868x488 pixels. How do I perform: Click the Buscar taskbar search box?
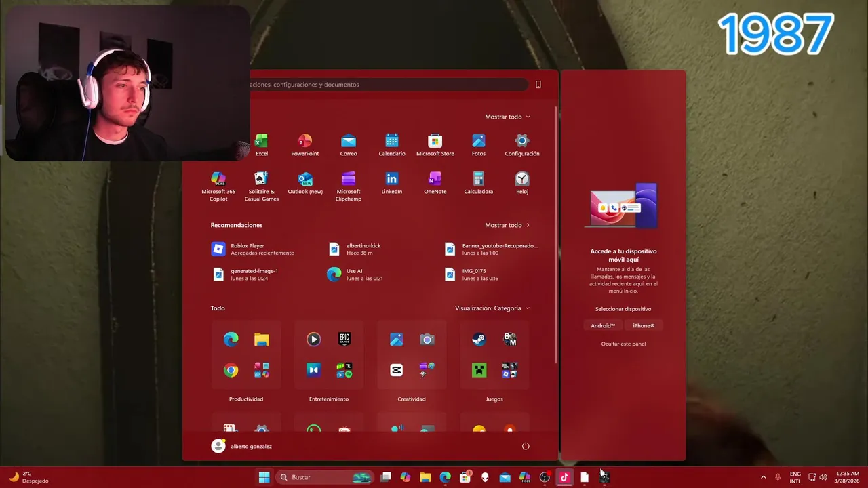pos(326,477)
